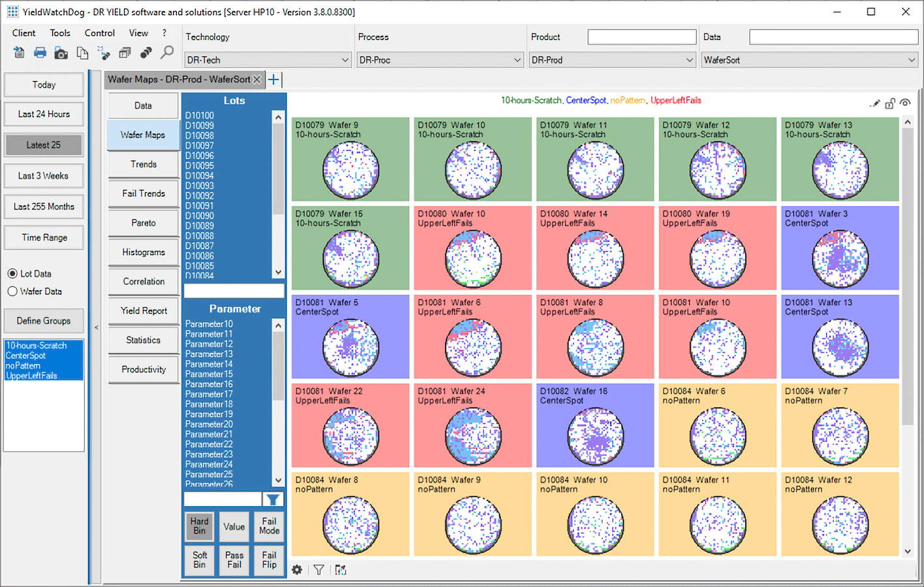Screen dimensions: 924x587
Task: Click the funnel filter icon below the maps
Action: [318, 569]
